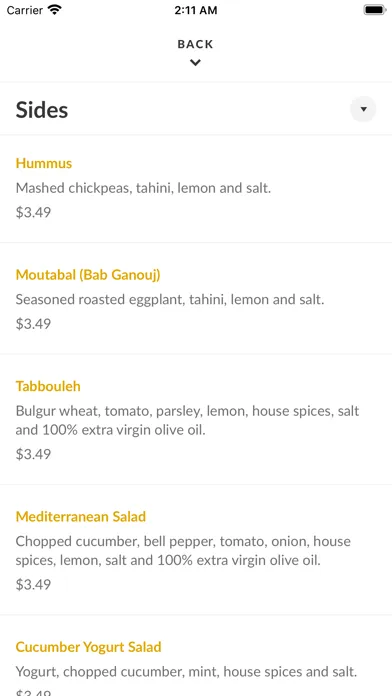Open the Sides category dropdown arrow
Image resolution: width=392 pixels, height=696 pixels.
point(363,109)
